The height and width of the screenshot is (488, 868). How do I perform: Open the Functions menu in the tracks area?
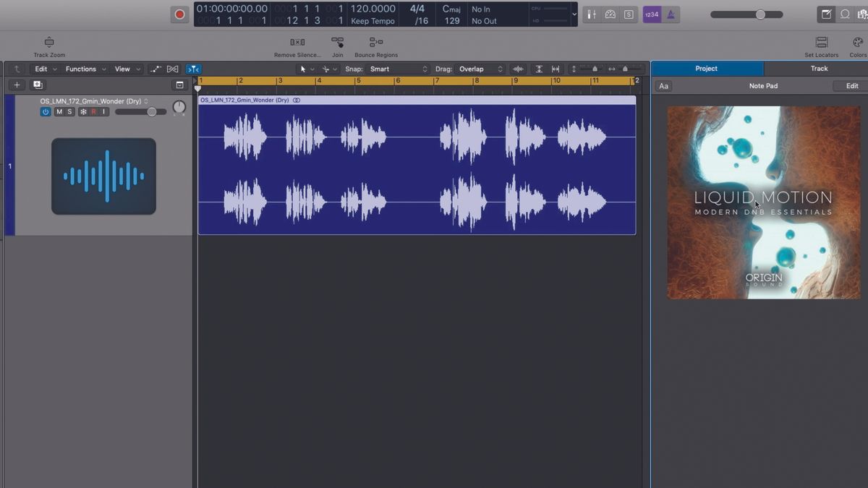(x=81, y=69)
